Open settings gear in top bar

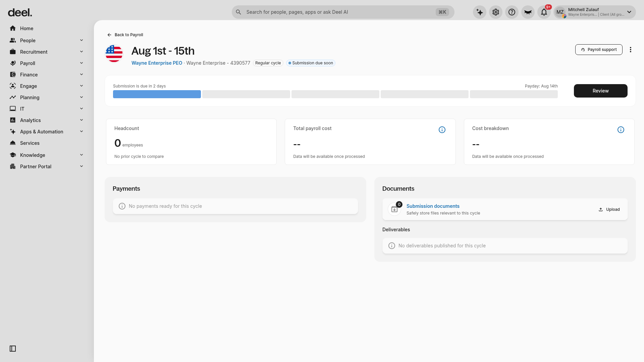tap(496, 12)
